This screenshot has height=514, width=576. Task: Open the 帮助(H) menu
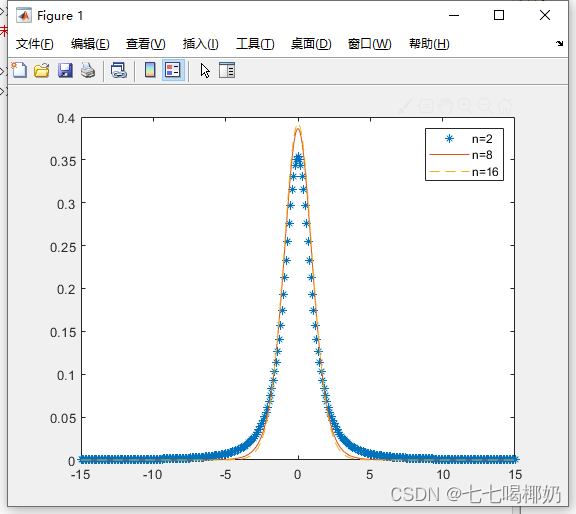click(x=429, y=44)
